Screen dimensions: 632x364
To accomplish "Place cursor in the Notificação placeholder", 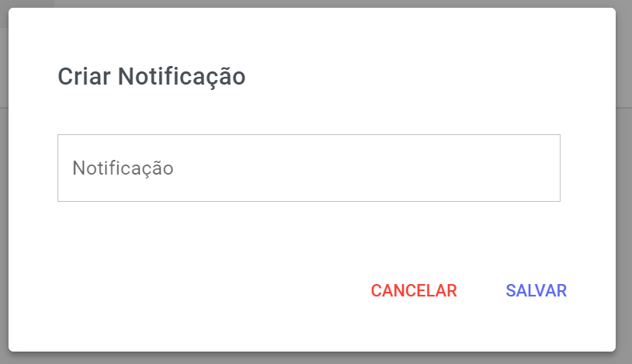I will click(123, 168).
